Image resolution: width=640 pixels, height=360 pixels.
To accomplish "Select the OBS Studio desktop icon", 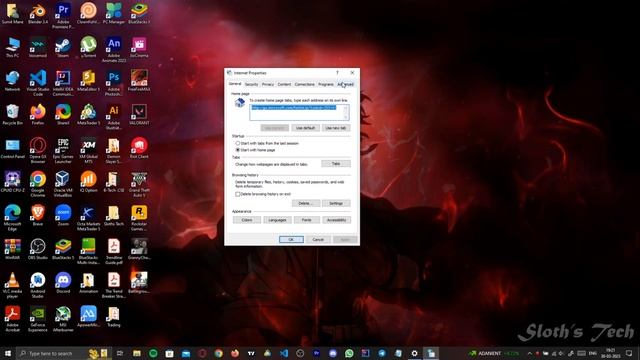I will click(38, 249).
